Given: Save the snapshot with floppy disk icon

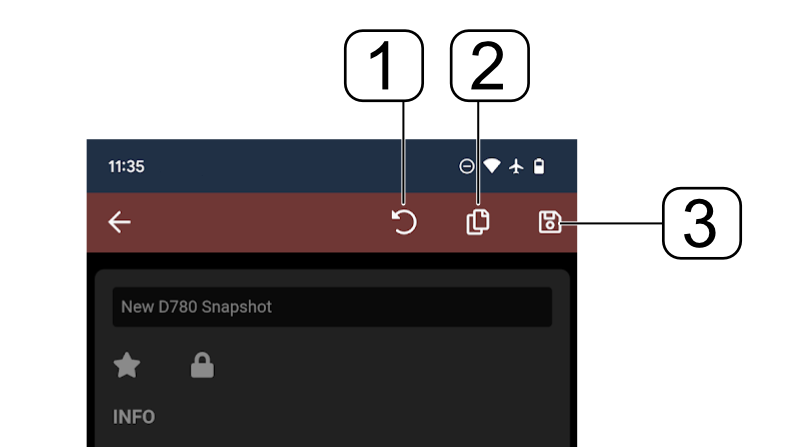Looking at the screenshot, I should click(549, 222).
